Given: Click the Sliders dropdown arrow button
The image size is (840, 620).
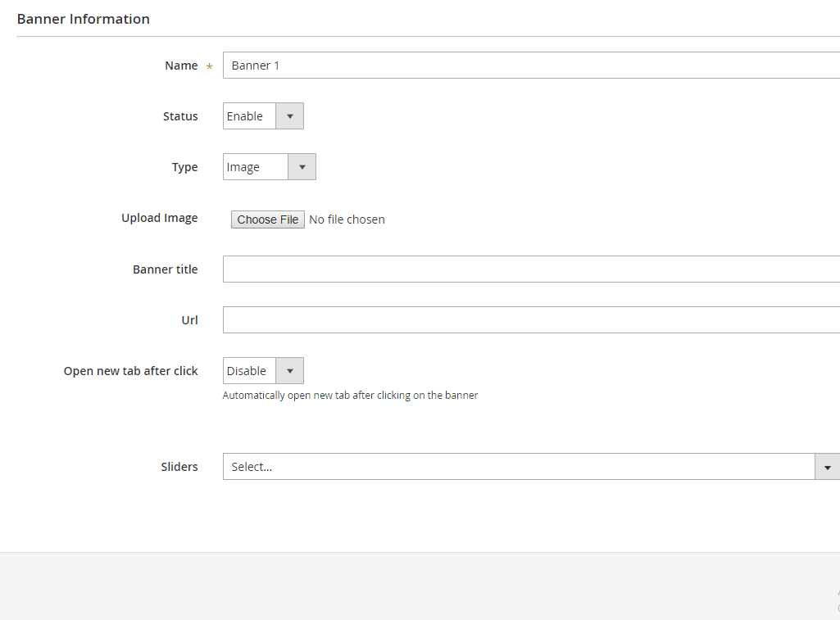Looking at the screenshot, I should pos(828,467).
